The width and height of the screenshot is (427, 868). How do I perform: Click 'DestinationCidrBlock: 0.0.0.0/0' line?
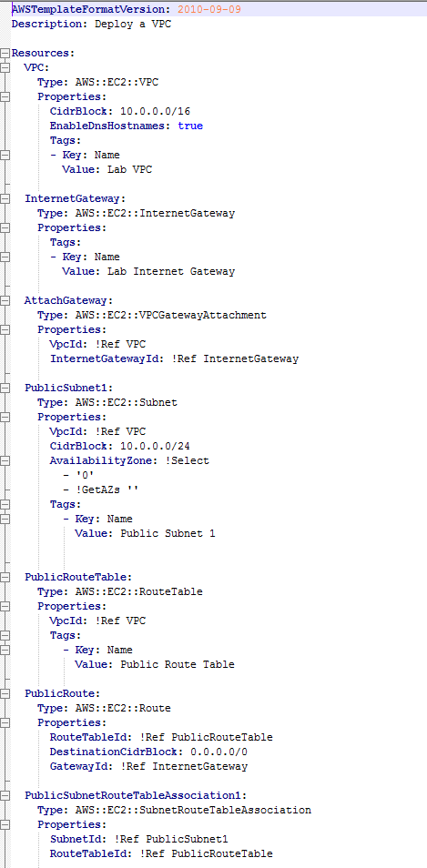click(x=148, y=752)
